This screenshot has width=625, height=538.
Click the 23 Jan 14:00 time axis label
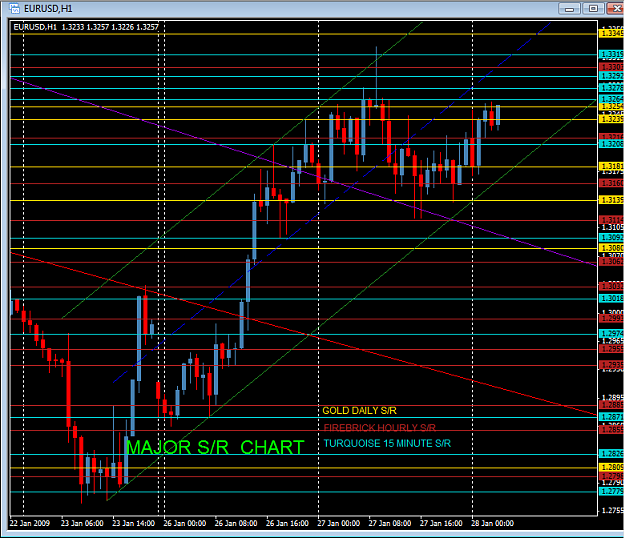click(x=133, y=523)
